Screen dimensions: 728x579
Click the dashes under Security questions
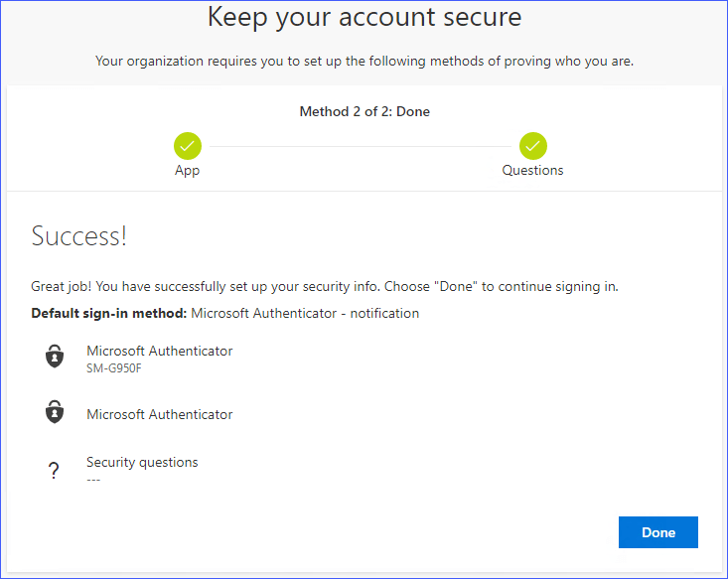[x=93, y=480]
